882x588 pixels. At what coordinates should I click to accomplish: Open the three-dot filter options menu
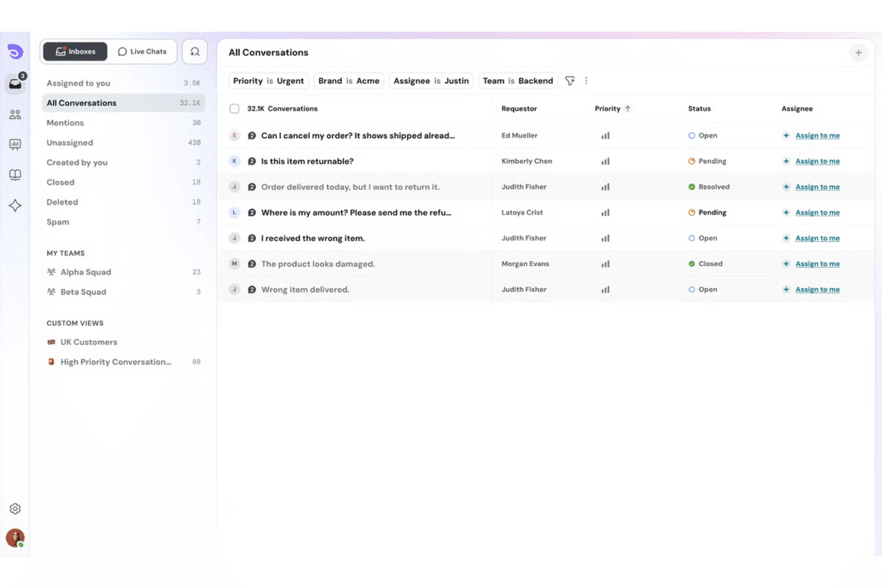click(586, 81)
